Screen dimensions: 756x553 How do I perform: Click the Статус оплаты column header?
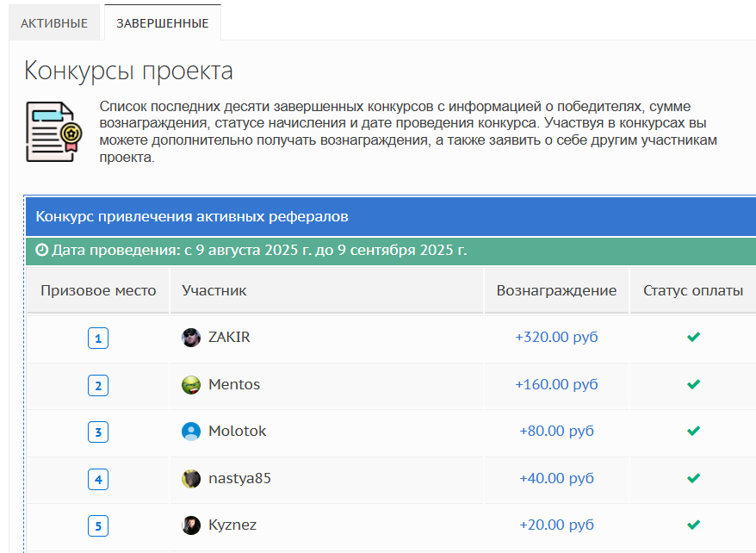[x=693, y=291]
